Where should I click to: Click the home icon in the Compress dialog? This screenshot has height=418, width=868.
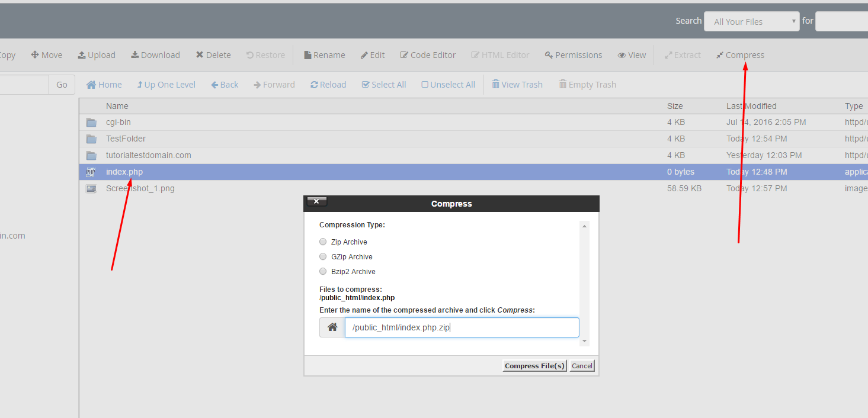point(332,327)
